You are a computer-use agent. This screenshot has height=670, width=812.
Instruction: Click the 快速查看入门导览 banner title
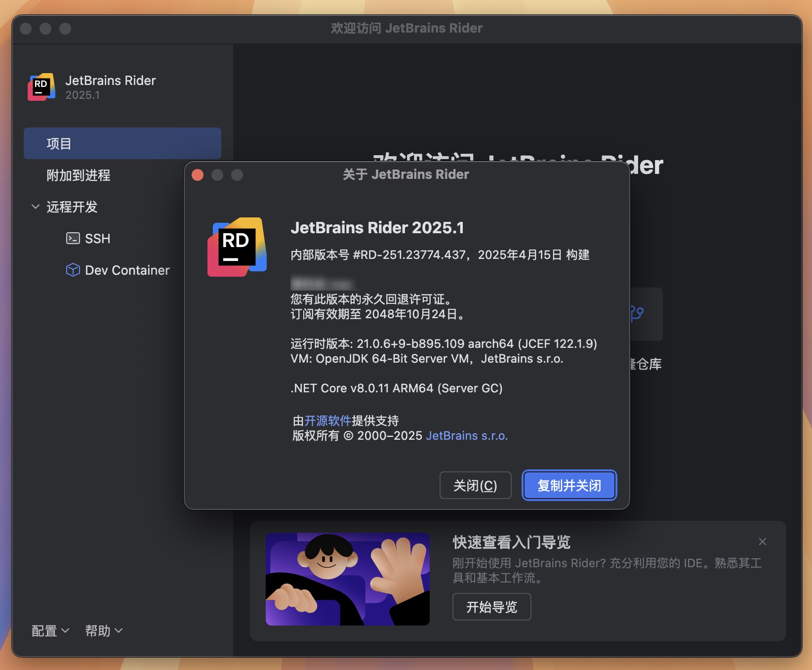point(511,542)
